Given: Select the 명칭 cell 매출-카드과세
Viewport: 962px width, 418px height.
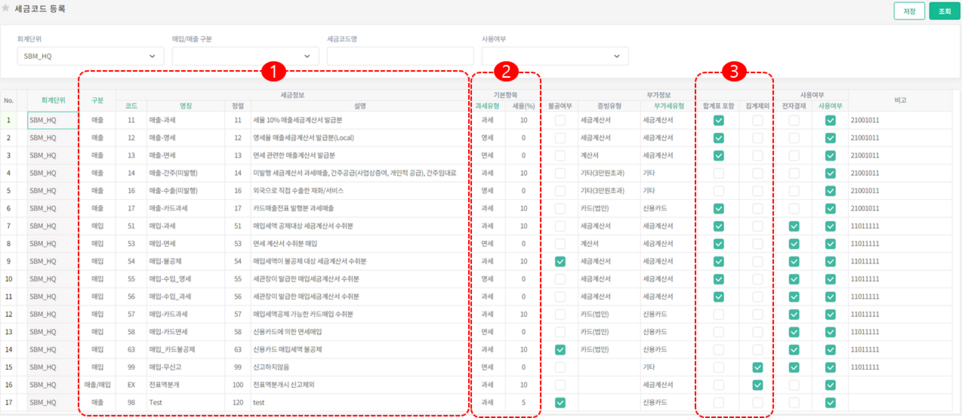Looking at the screenshot, I should tap(185, 208).
